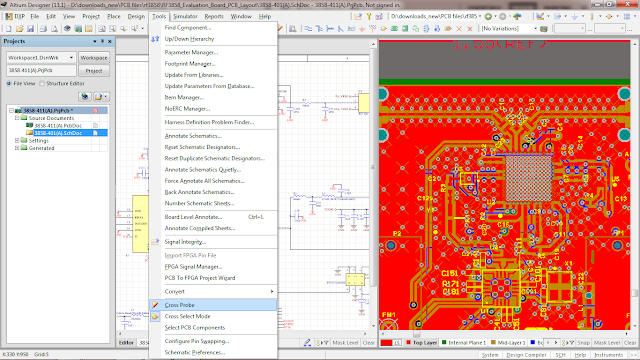Open the Workspace1.DsnWrk dropdown
The width and height of the screenshot is (640, 360).
[x=71, y=58]
